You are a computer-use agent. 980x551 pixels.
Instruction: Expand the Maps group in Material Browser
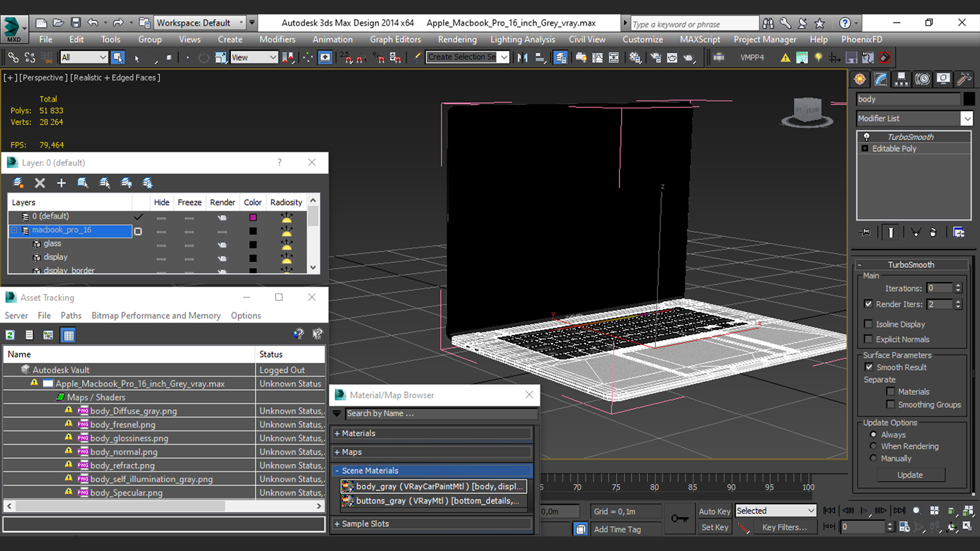pos(432,452)
